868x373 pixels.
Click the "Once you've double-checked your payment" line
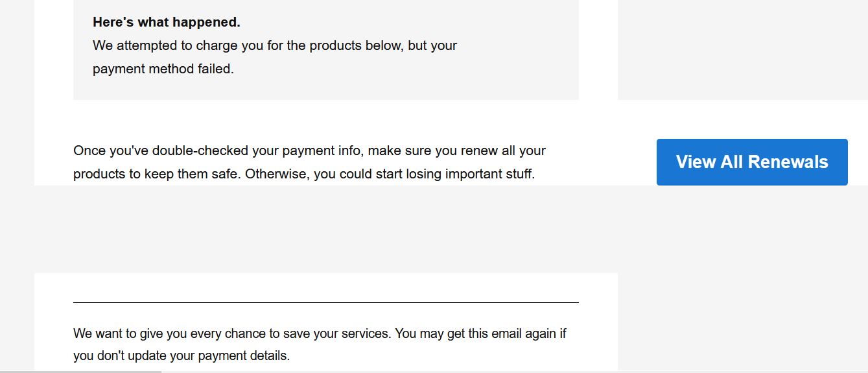(x=310, y=151)
